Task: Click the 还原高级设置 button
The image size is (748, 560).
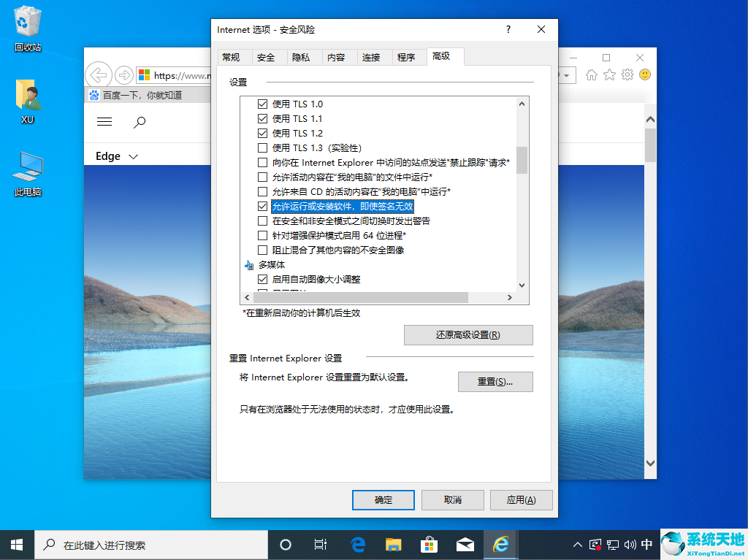Action: (468, 334)
